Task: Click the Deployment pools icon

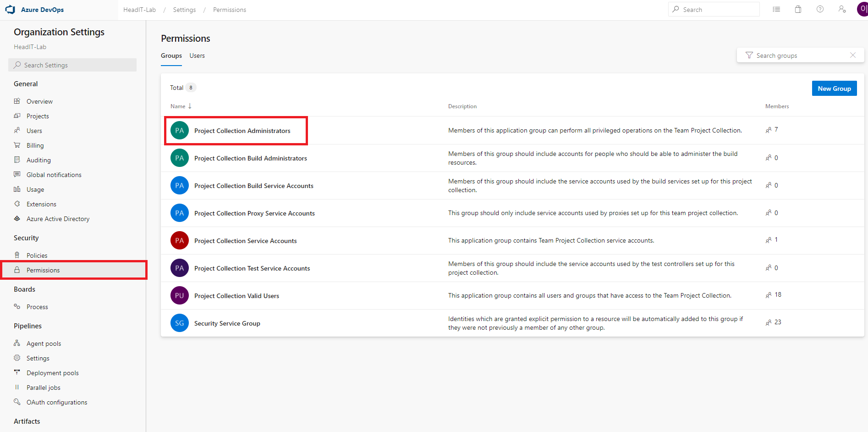Action: pos(17,372)
